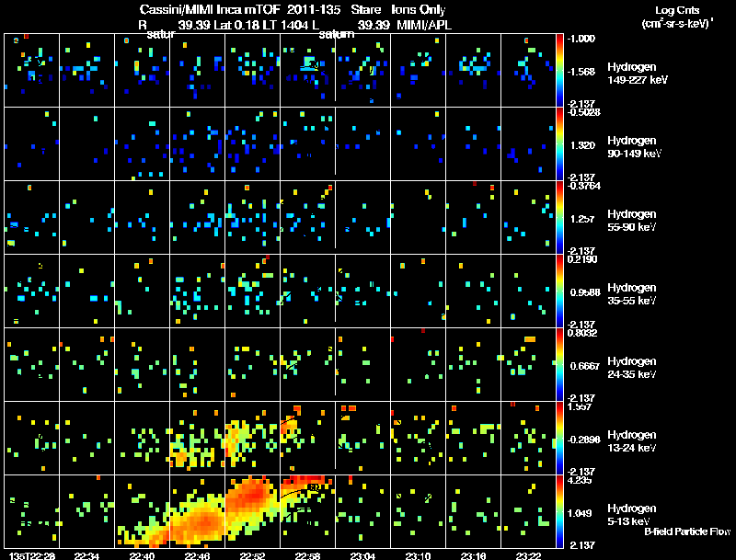Click the '-1.000' color scale value
Viewport: 736px width, 560px height.
coord(581,39)
